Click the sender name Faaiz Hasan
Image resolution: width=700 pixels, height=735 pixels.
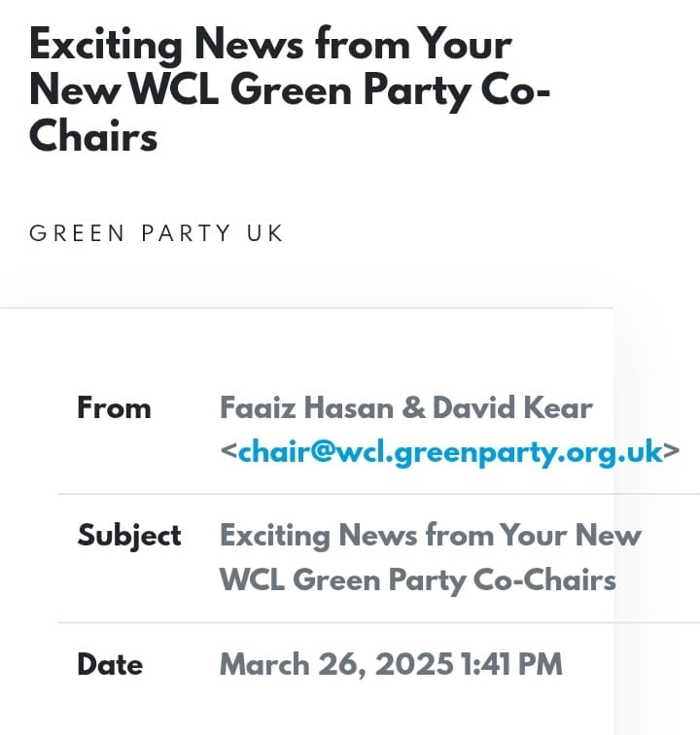tap(307, 407)
